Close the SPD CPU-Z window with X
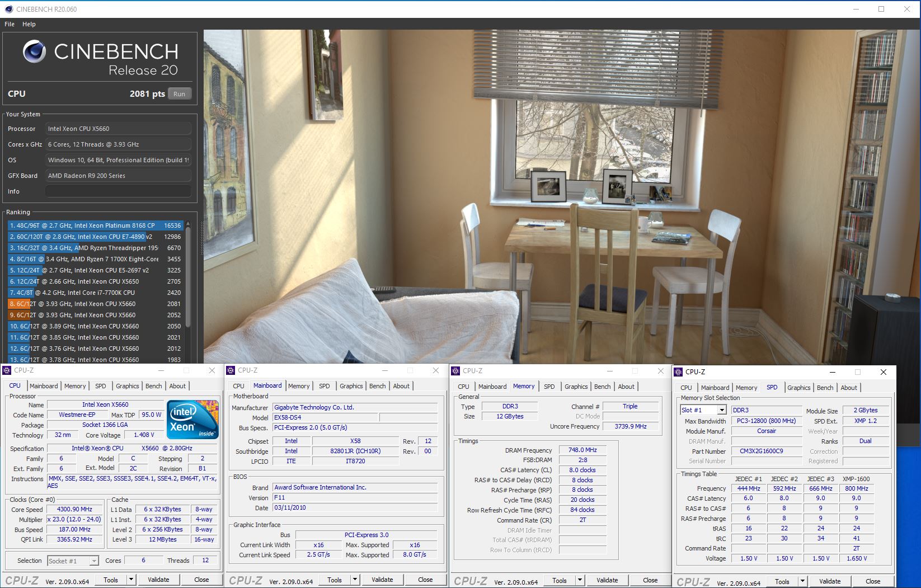921x588 pixels. [x=884, y=372]
